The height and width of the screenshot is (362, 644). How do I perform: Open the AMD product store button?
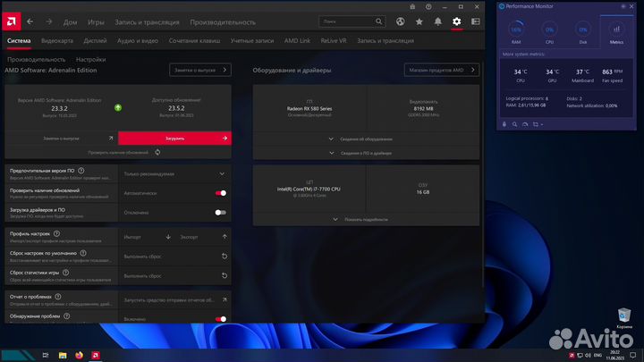coord(442,70)
